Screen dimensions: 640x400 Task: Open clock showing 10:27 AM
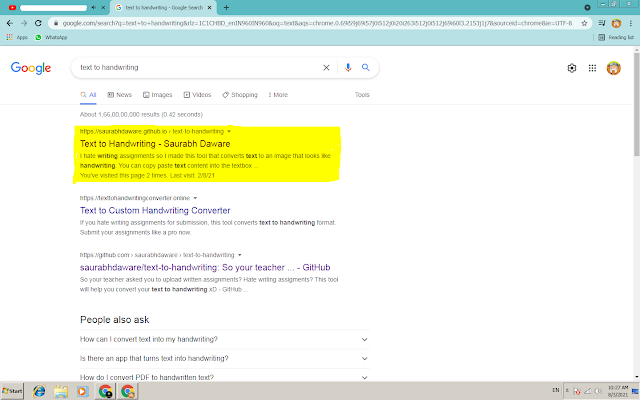(x=618, y=391)
